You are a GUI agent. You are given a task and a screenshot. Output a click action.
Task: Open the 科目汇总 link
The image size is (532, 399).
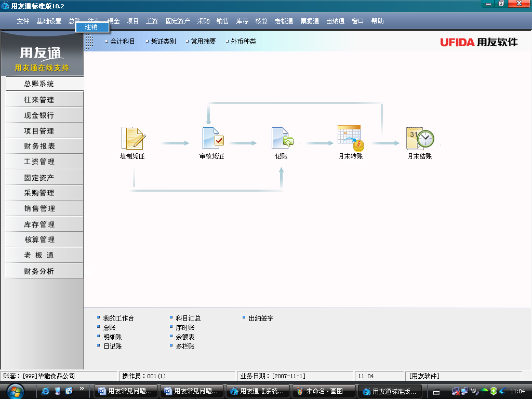[188, 318]
